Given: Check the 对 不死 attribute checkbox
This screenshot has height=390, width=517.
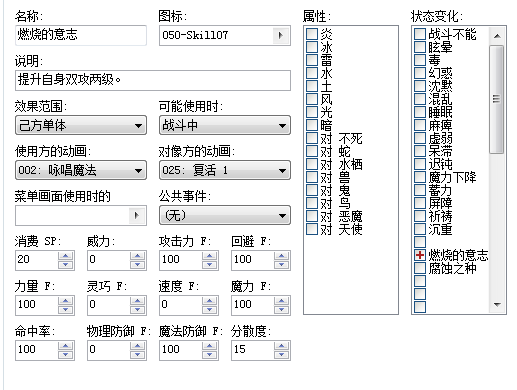Looking at the screenshot, I should (312, 138).
